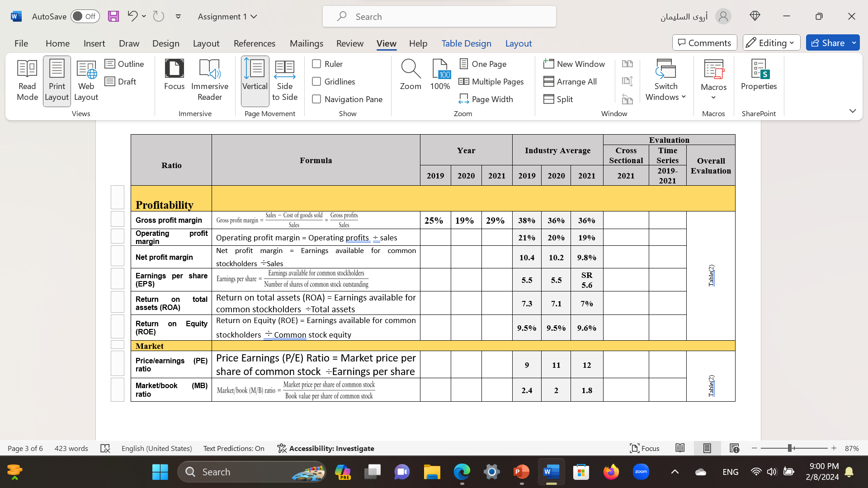Expand the AutoSave toggle dropdown

pos(84,16)
